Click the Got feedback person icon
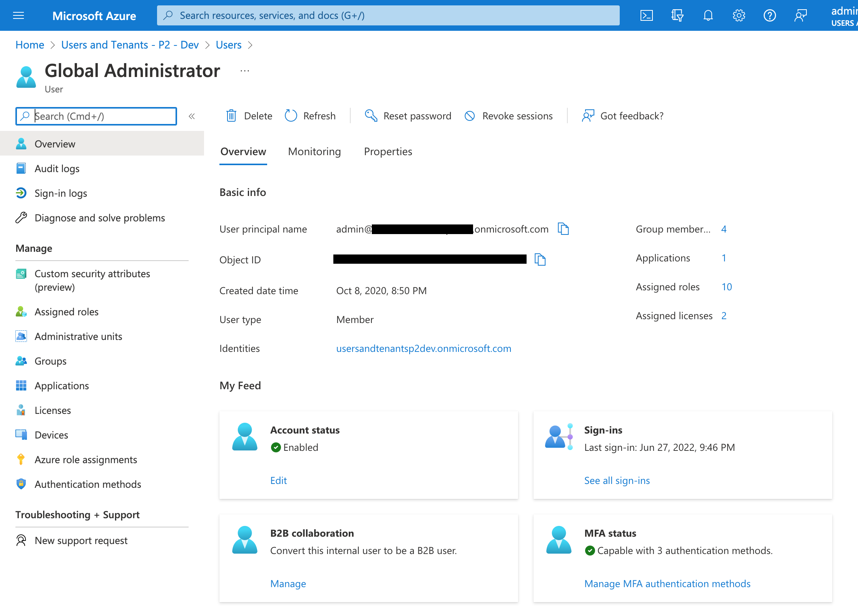Image resolution: width=858 pixels, height=616 pixels. [x=588, y=115]
